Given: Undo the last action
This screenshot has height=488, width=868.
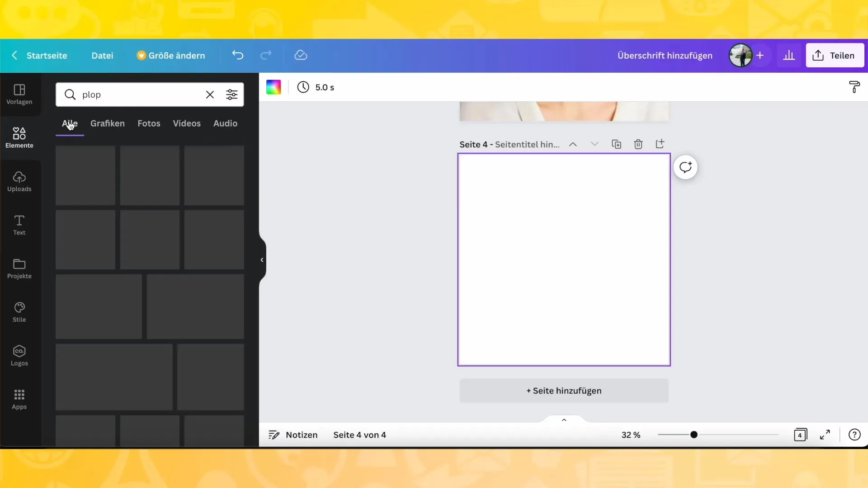Looking at the screenshot, I should [238, 55].
